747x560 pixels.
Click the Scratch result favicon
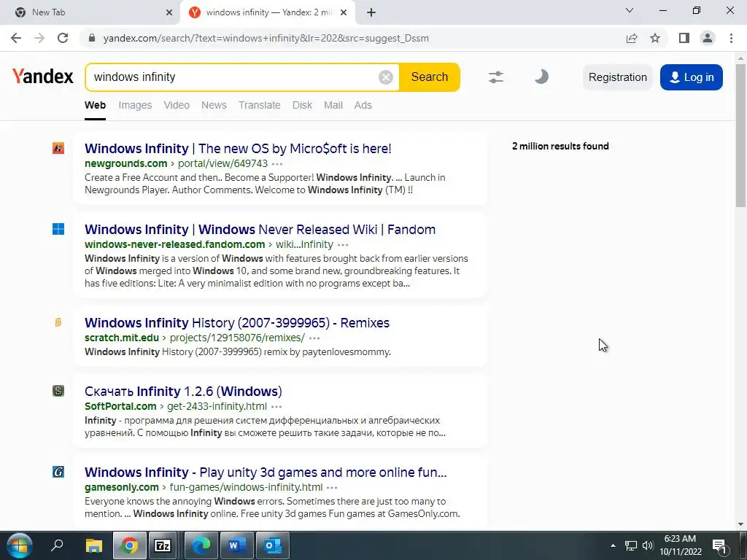58,322
